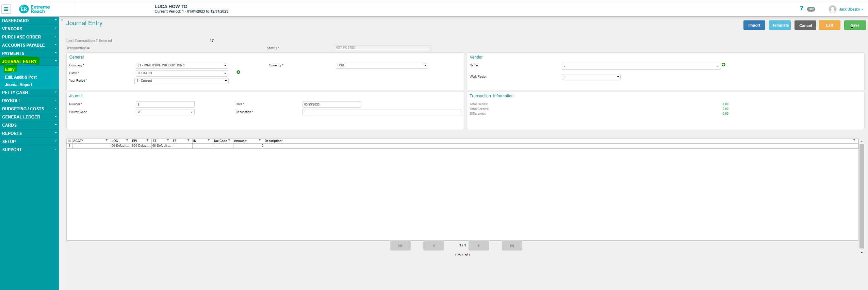
Task: Open Edit, Audit & Post in sidebar
Action: [x=21, y=77]
